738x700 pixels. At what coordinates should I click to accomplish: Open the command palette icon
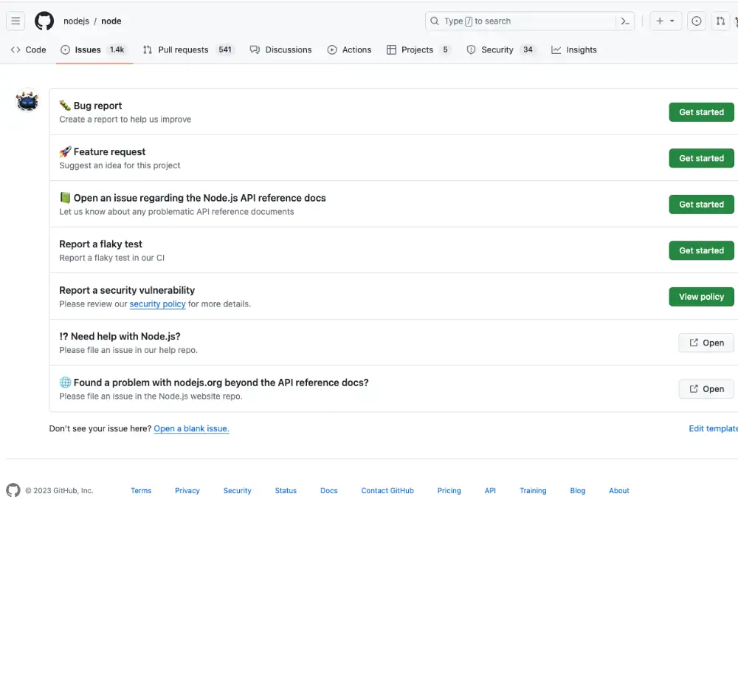(625, 21)
